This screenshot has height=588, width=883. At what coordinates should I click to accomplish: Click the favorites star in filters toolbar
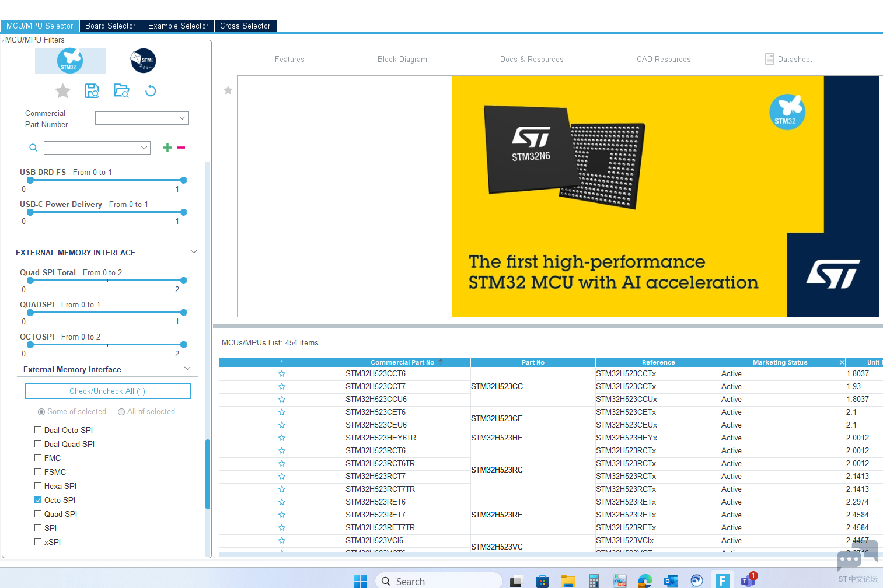tap(62, 91)
